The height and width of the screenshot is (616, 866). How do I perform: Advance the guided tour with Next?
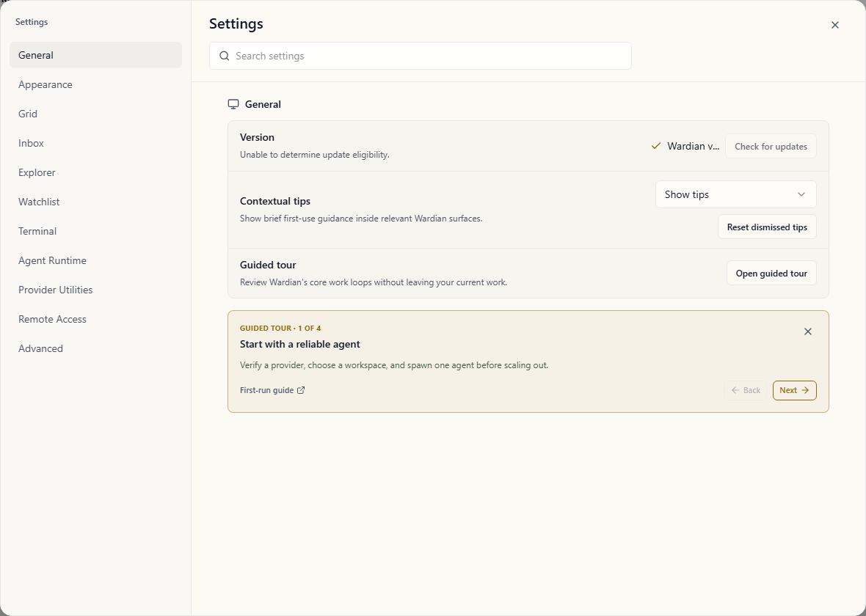(794, 390)
